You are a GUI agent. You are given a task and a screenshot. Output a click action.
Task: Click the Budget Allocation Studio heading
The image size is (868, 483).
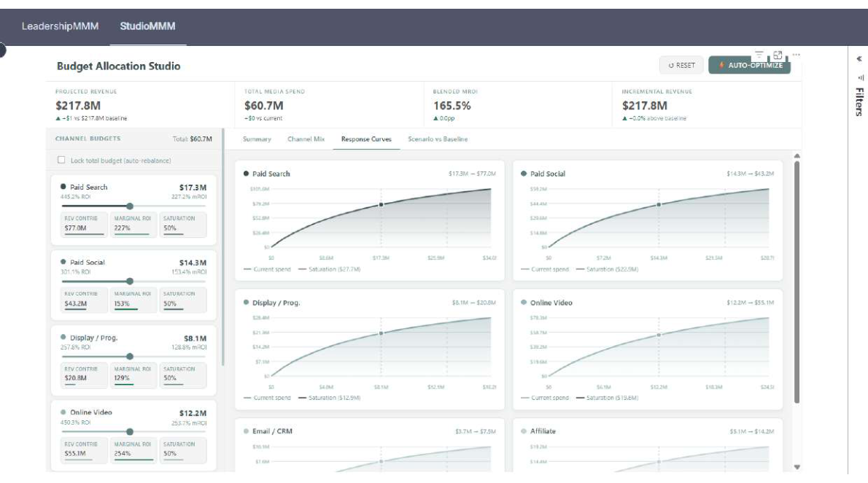tap(118, 66)
